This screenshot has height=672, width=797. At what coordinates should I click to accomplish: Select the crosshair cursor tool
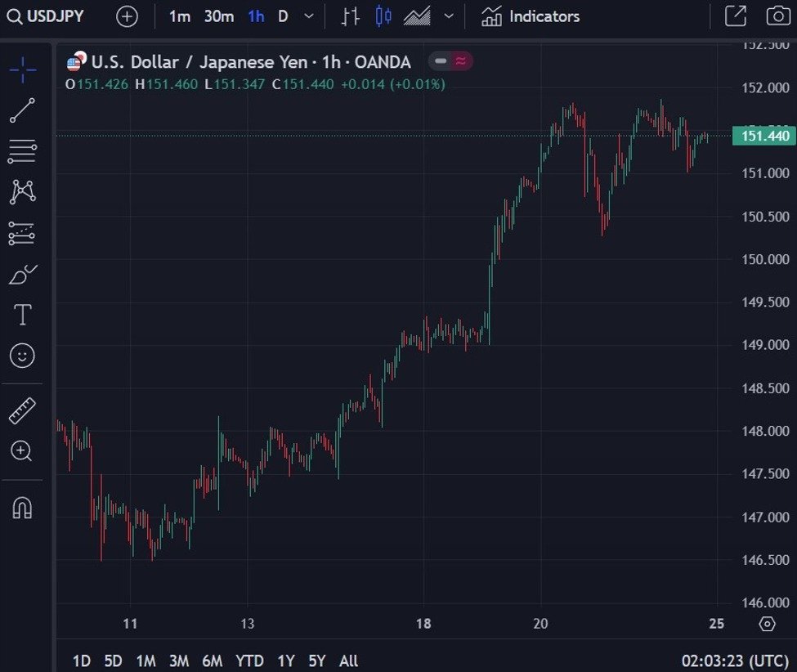(x=23, y=70)
